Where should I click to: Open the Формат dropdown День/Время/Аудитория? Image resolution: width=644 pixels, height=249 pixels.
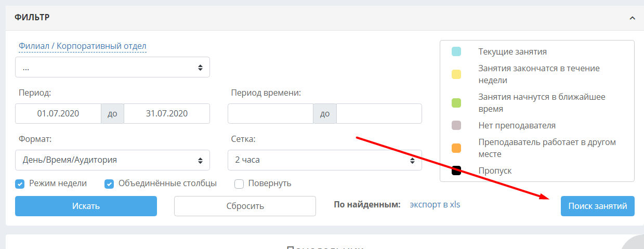112,160
